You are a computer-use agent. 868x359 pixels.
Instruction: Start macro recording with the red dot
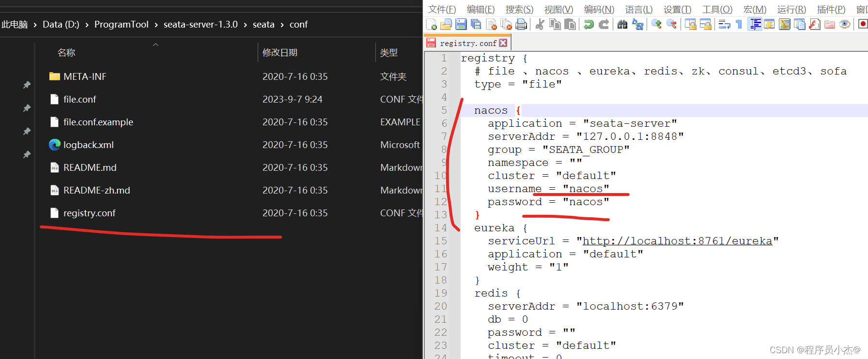[x=863, y=24]
